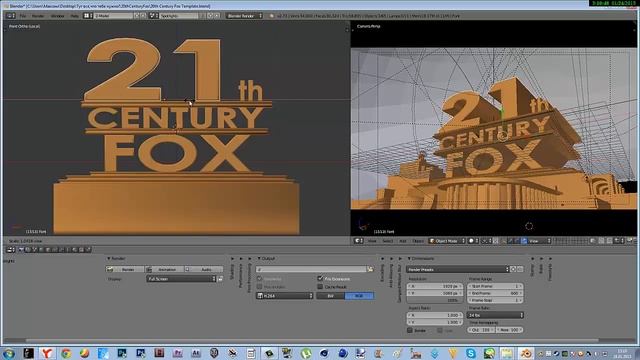Image resolution: width=640 pixels, height=360 pixels.
Task: Click the Time Remapping New field
Action: click(x=509, y=330)
